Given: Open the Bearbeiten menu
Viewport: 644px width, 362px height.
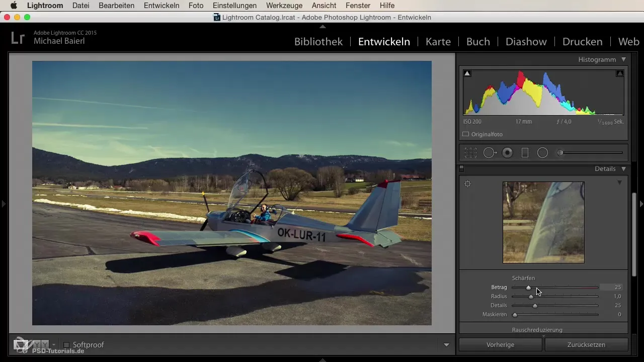Looking at the screenshot, I should pyautogui.click(x=117, y=6).
